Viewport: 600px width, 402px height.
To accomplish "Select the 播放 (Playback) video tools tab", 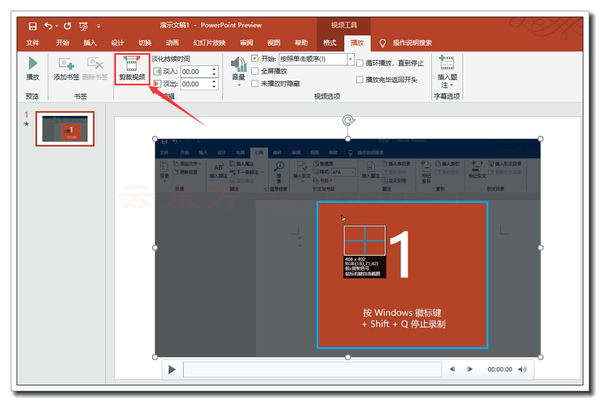I will click(357, 42).
